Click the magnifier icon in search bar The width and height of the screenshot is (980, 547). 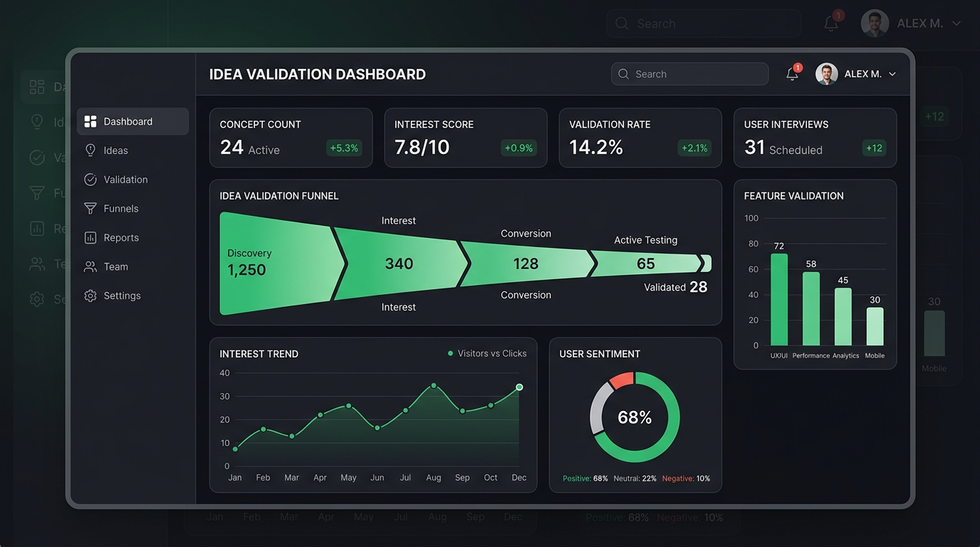(x=624, y=74)
